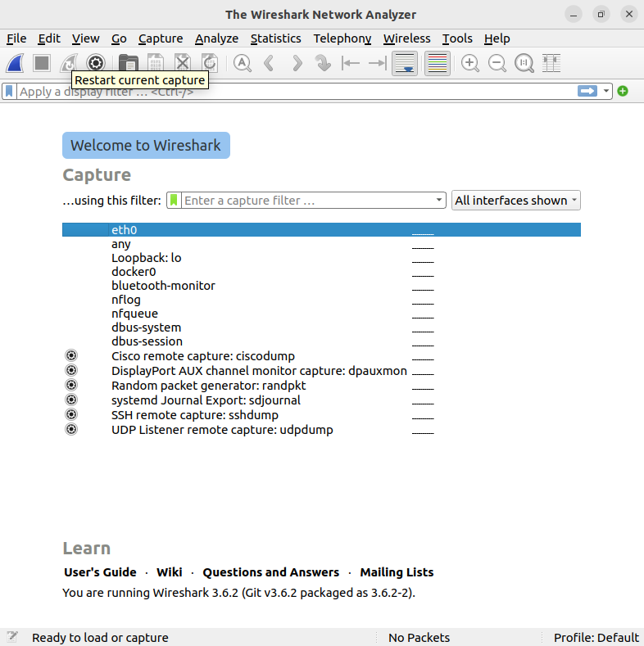Open capture options gear icon
This screenshot has width=644, height=646.
[x=96, y=63]
